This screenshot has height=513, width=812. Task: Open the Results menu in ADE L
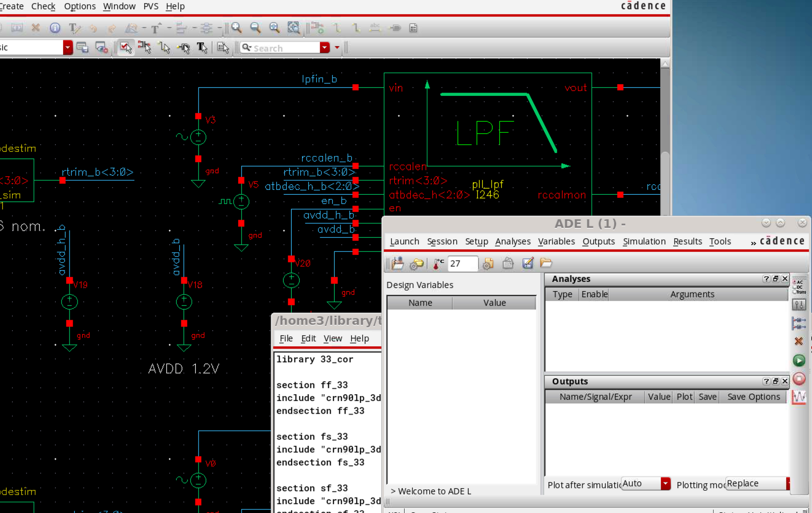[687, 241]
